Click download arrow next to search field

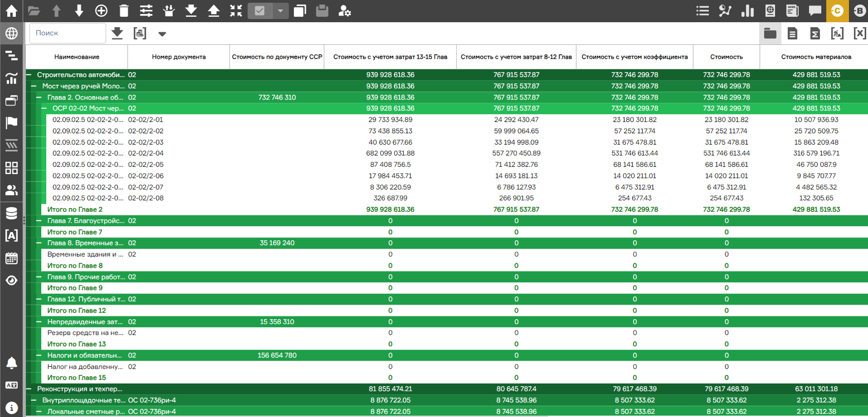pyautogui.click(x=117, y=33)
